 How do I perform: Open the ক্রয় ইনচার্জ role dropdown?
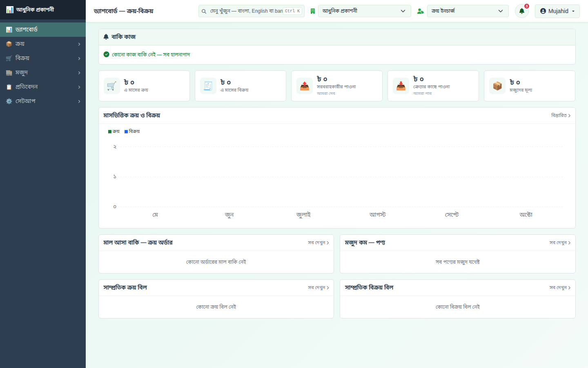click(x=468, y=11)
